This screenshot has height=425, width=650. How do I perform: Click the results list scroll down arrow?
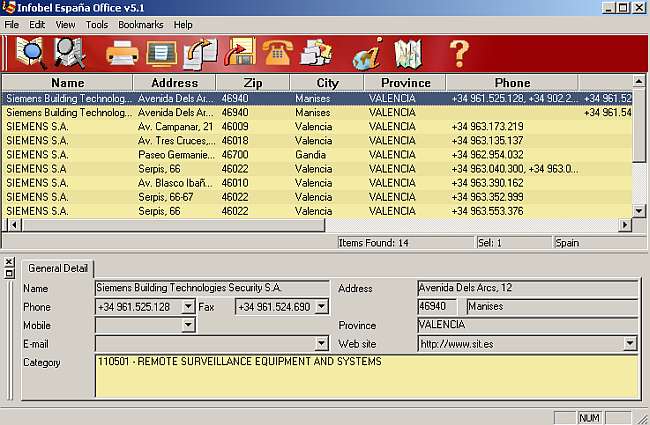click(639, 211)
